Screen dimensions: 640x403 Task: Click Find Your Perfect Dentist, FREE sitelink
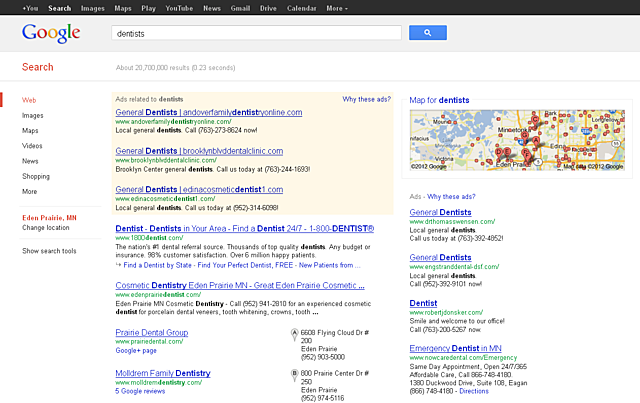pos(245,265)
